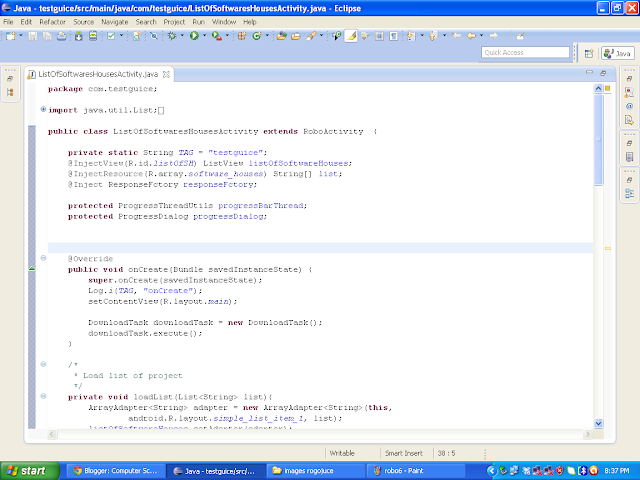Viewport: 640px width, 480px height.
Task: Click the Android Lint check icon
Action: 111,36
